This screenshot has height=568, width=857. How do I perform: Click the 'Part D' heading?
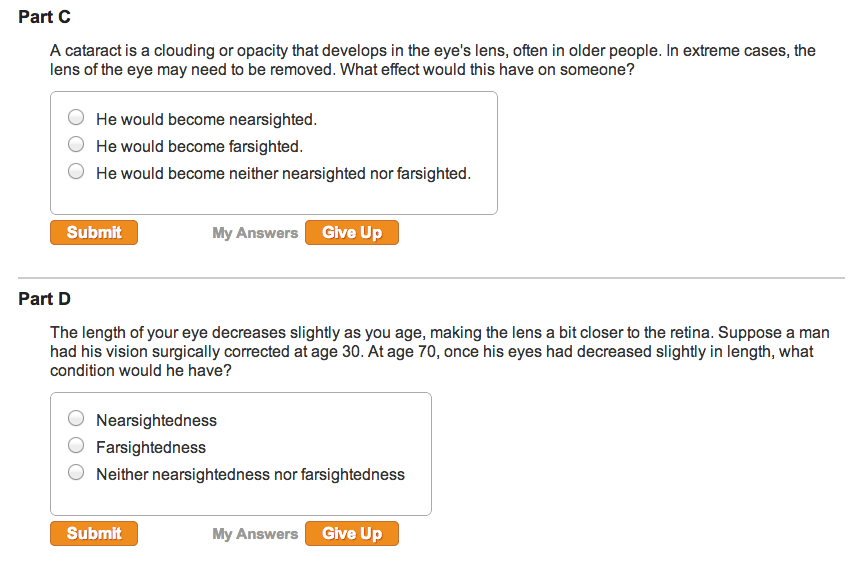(44, 299)
